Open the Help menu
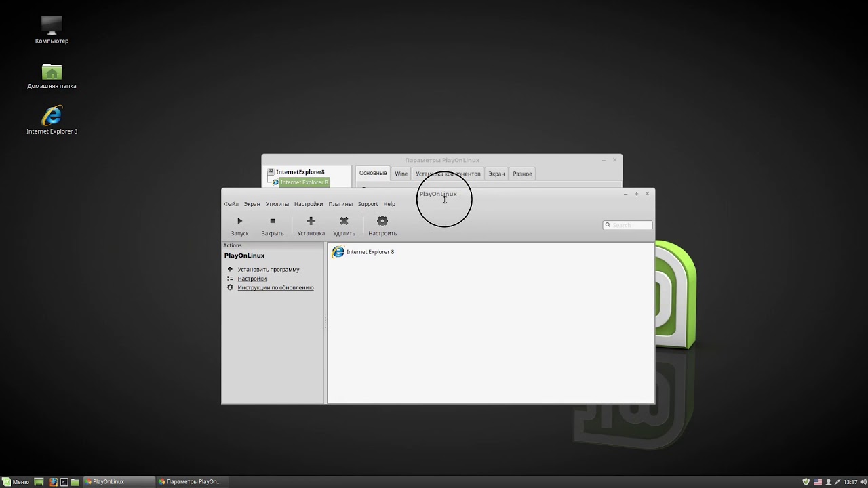This screenshot has width=868, height=488. 389,204
